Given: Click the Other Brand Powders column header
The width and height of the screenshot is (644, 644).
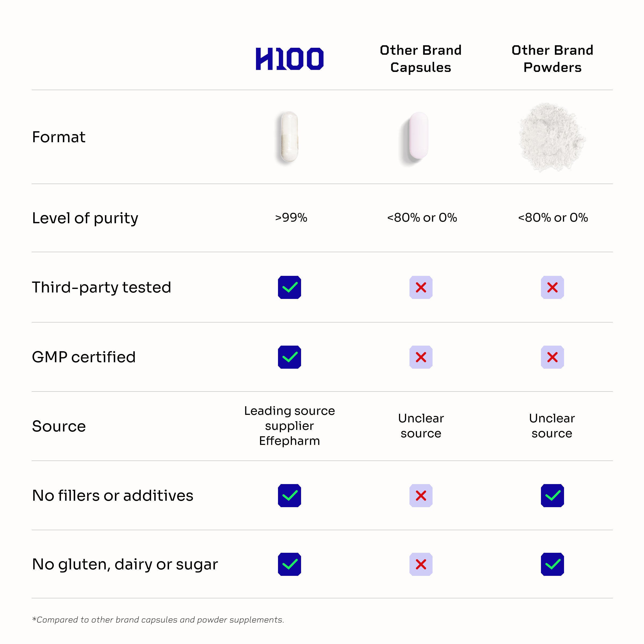Looking at the screenshot, I should coord(552,59).
